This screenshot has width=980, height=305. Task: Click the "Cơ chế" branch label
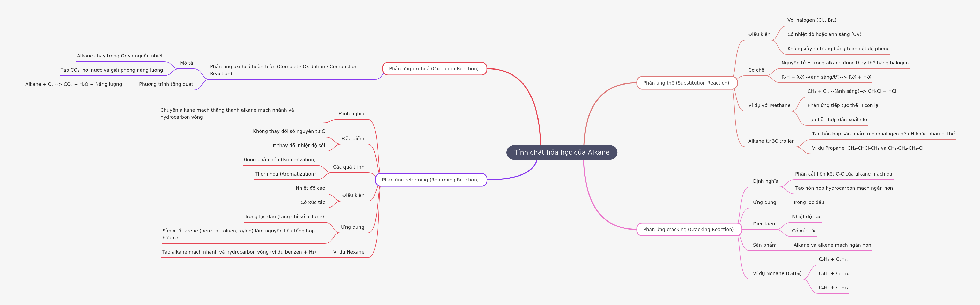pyautogui.click(x=756, y=70)
